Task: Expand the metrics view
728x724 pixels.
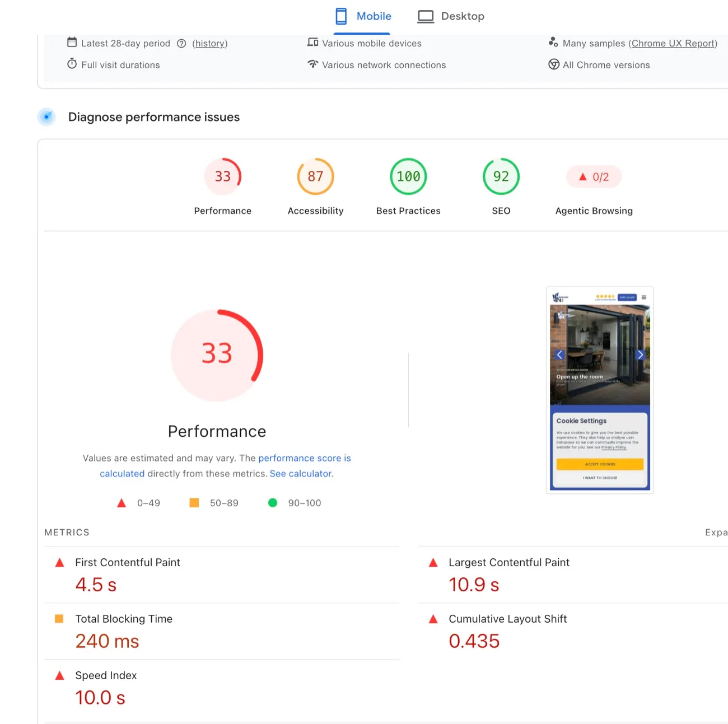Action: click(x=716, y=533)
